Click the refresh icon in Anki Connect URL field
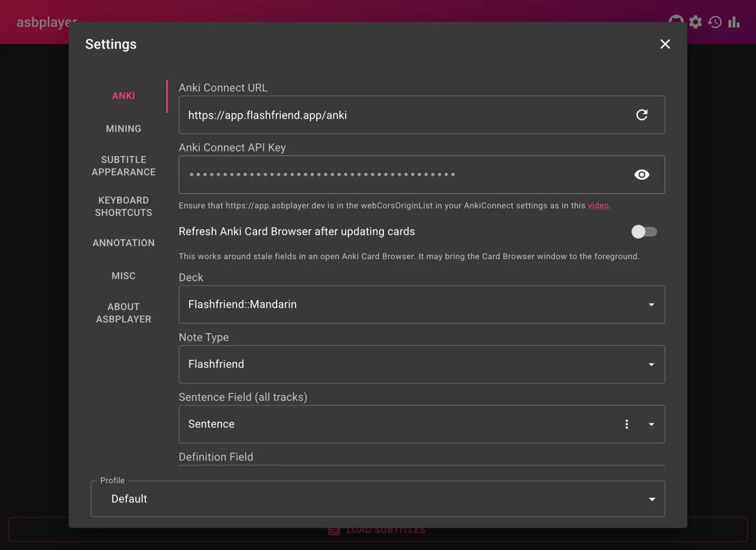Image resolution: width=756 pixels, height=550 pixels. (642, 115)
